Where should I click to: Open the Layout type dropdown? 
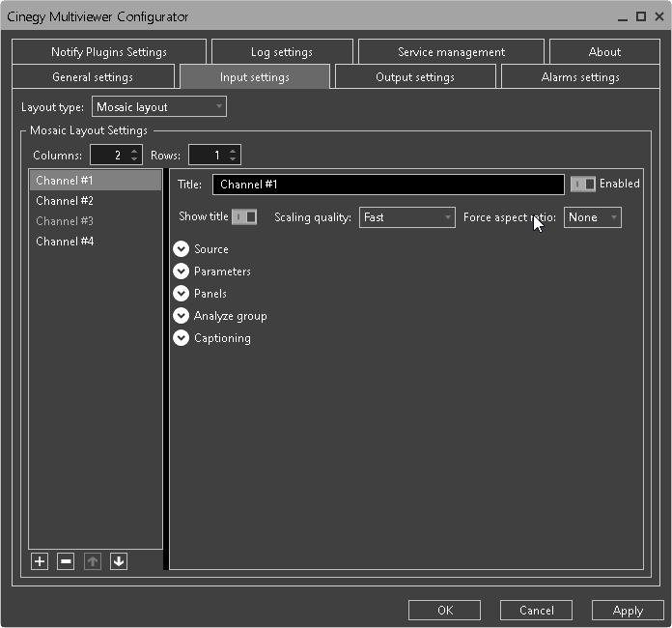159,107
